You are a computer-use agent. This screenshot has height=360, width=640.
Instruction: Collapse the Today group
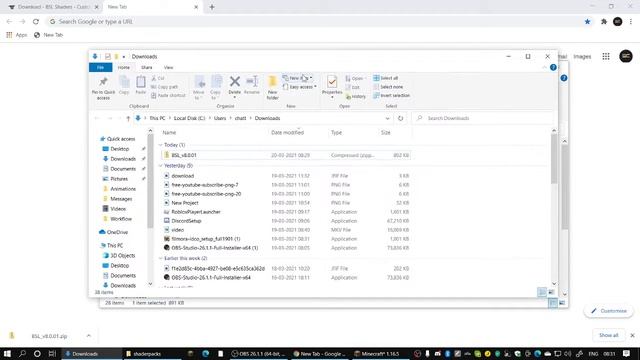pyautogui.click(x=160, y=145)
